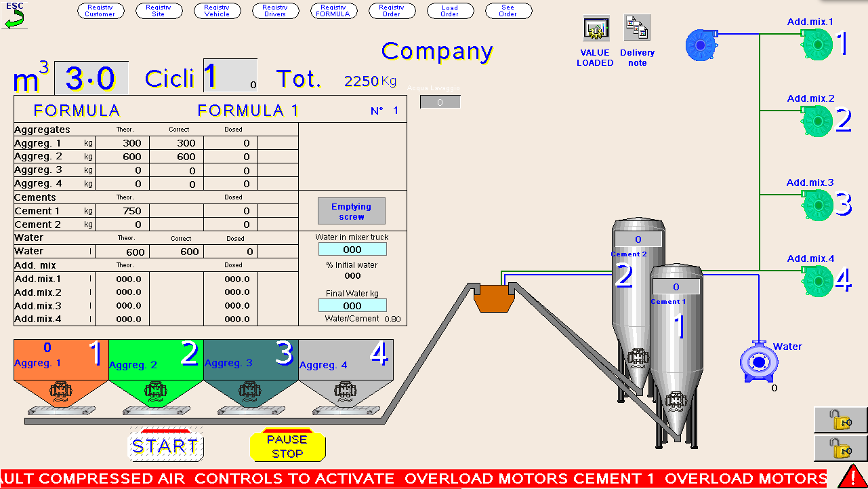Click the orange mixer loading hopper

click(x=495, y=298)
